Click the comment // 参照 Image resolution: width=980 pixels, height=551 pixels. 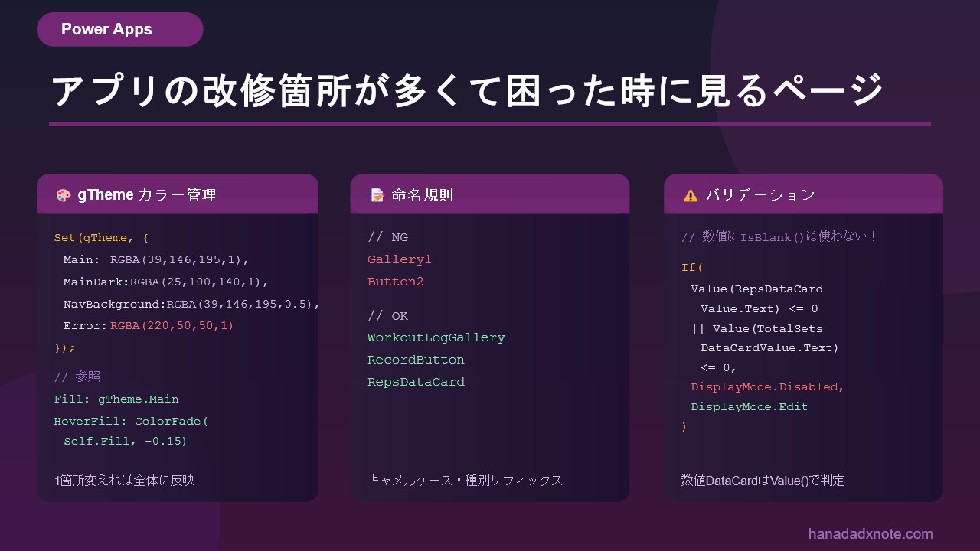77,377
